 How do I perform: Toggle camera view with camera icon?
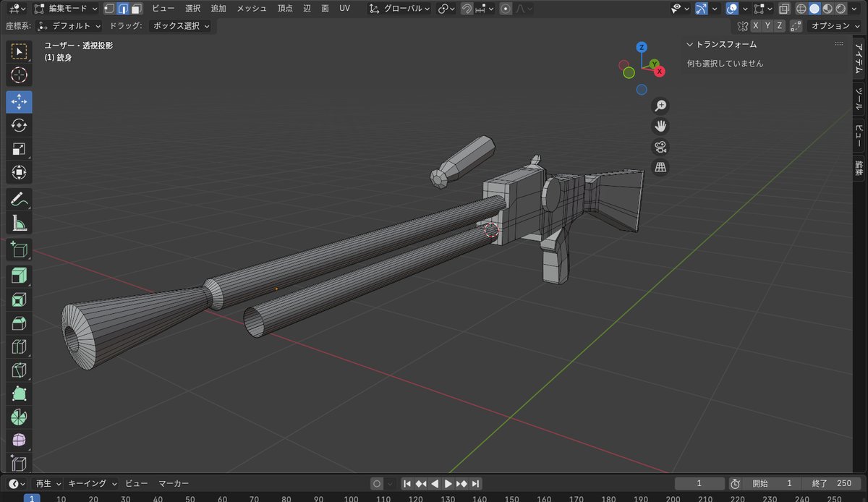click(660, 148)
